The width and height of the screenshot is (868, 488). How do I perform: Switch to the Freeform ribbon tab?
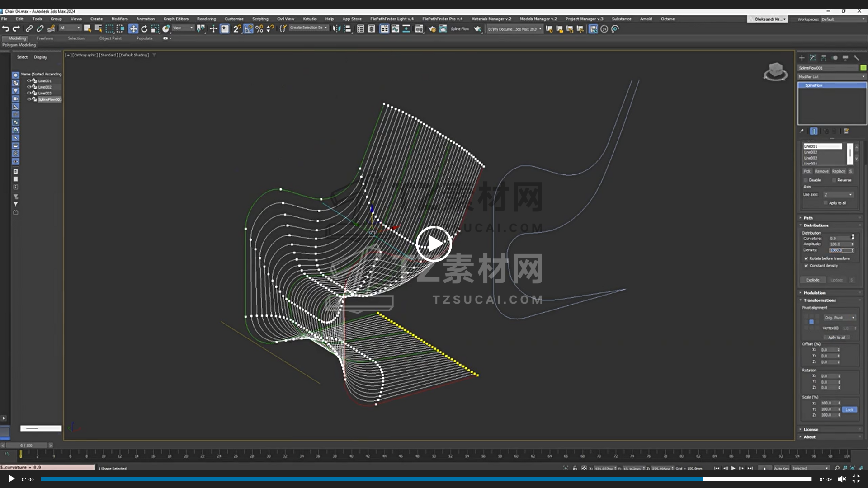(x=45, y=38)
